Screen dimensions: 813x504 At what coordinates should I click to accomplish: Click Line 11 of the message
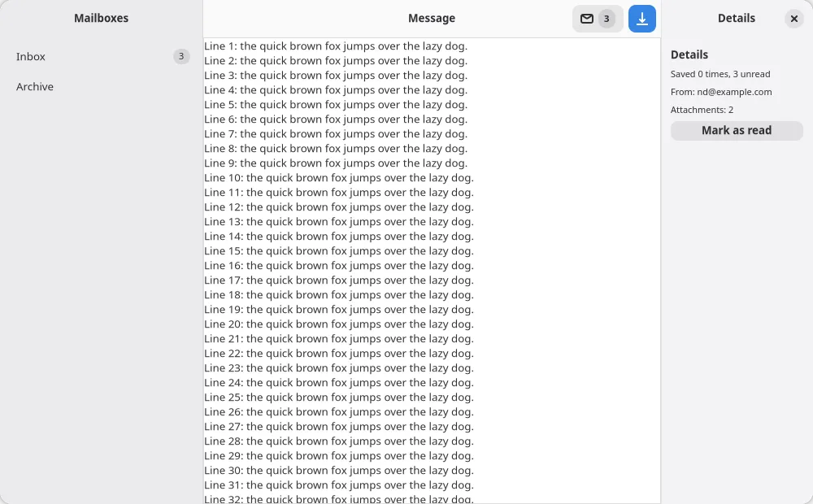click(338, 193)
